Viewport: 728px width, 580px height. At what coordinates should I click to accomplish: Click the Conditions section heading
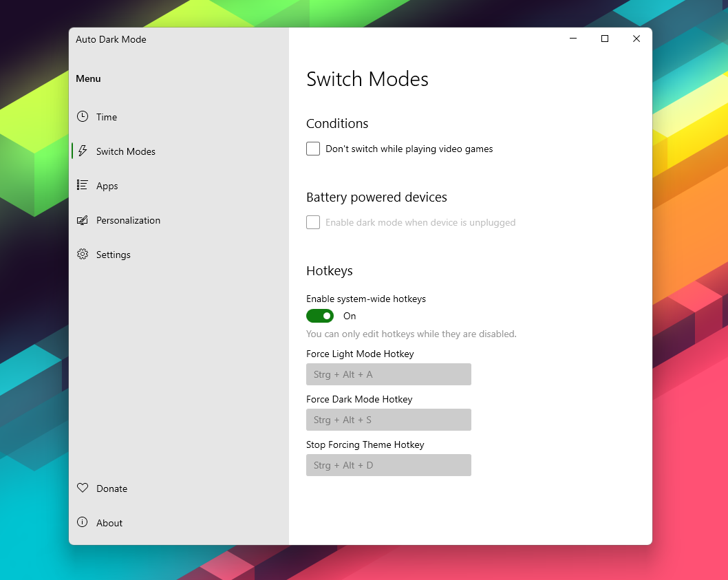(337, 124)
